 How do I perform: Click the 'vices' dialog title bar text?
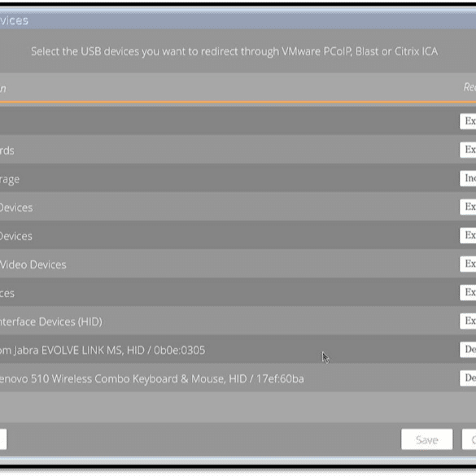tap(14, 20)
